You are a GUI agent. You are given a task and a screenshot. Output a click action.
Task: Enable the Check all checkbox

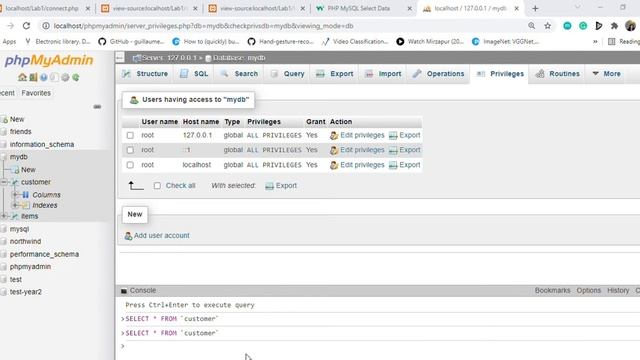point(157,186)
